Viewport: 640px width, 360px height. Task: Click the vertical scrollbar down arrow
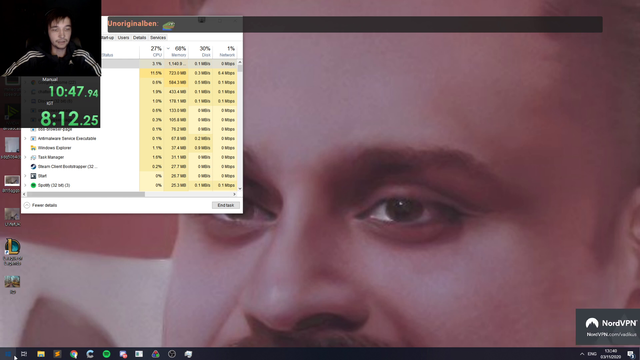(240, 189)
